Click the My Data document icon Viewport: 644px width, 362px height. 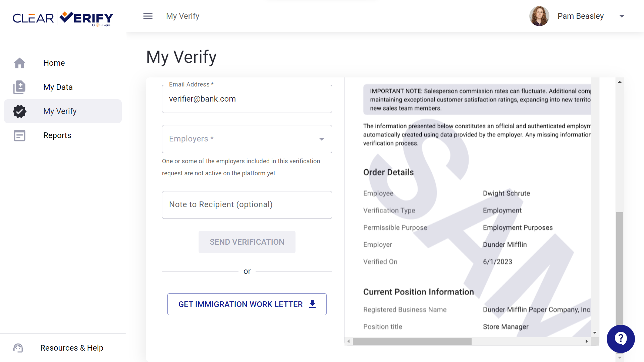point(19,87)
